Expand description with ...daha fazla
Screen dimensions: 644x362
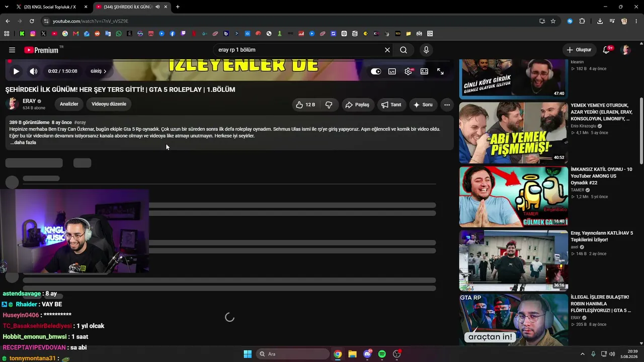23,143
